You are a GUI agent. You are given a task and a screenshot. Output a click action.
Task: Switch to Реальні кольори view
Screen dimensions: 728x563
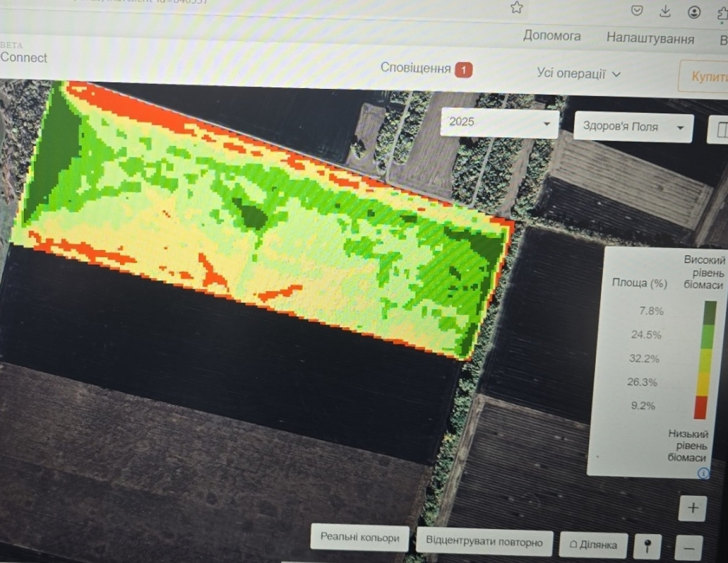point(360,537)
